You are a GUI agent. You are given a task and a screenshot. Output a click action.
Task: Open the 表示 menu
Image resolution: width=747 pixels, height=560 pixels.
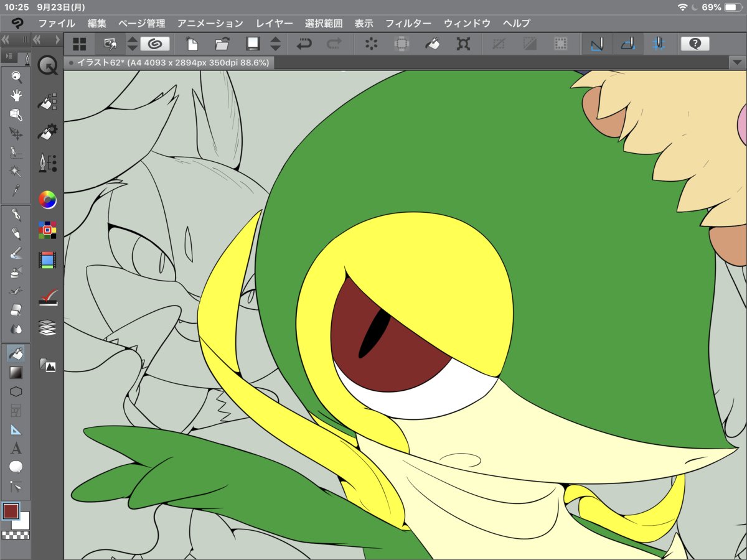click(x=364, y=24)
